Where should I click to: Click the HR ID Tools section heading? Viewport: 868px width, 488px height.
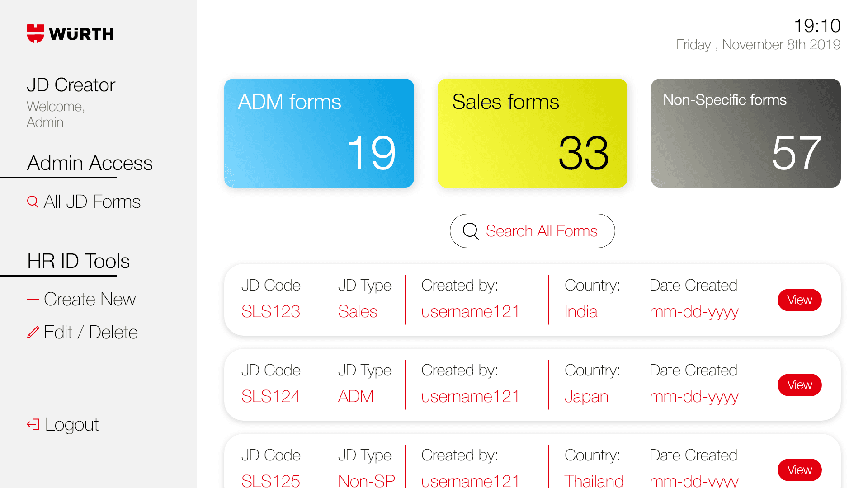point(78,261)
